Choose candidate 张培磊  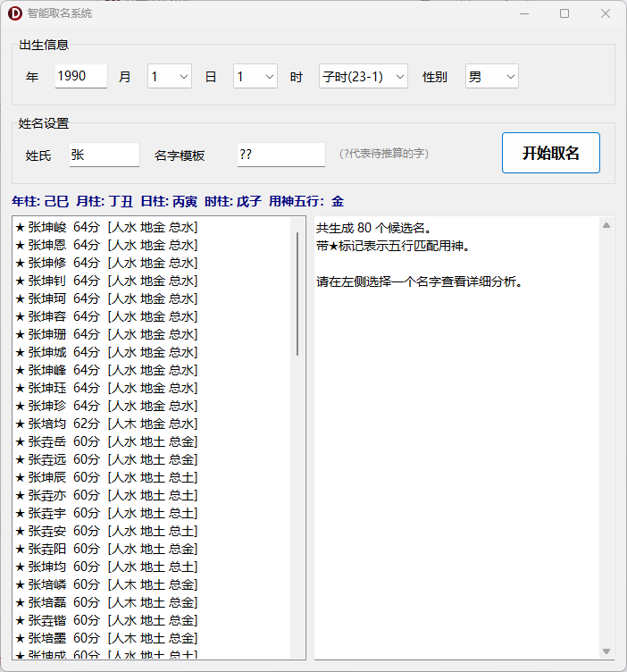(x=152, y=602)
